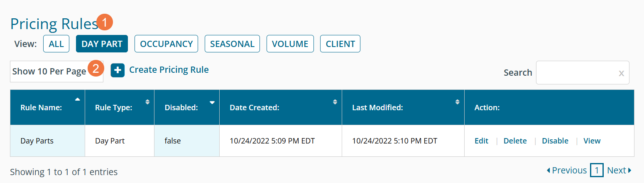Click the plus icon beside Create Pricing Rule
The width and height of the screenshot is (644, 183).
(118, 71)
